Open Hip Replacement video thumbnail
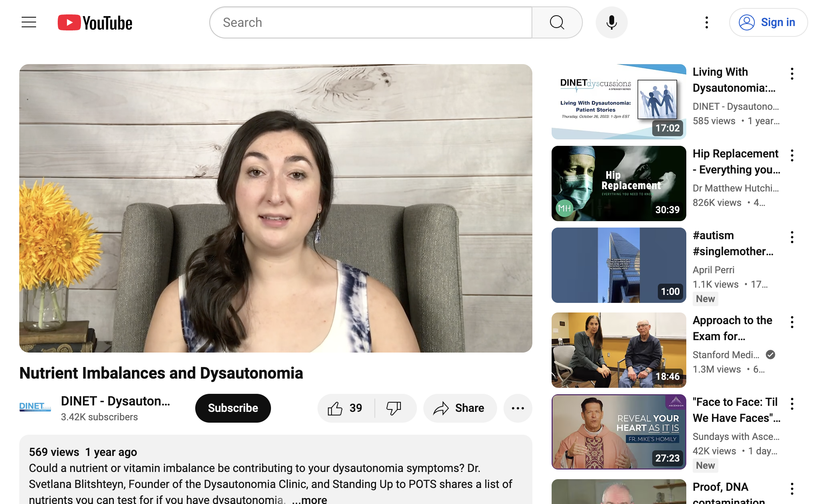821x504 pixels. 619,183
